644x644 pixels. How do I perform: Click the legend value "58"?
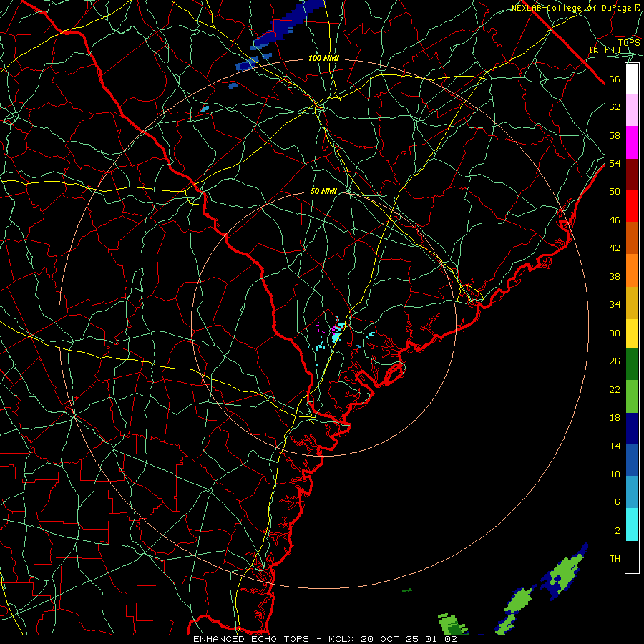pyautogui.click(x=615, y=135)
